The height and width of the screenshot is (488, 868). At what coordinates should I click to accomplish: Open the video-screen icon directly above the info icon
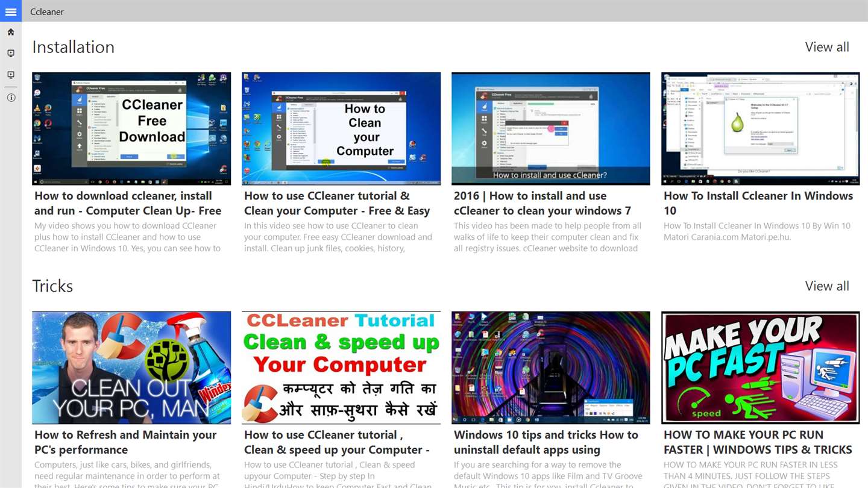pyautogui.click(x=11, y=75)
